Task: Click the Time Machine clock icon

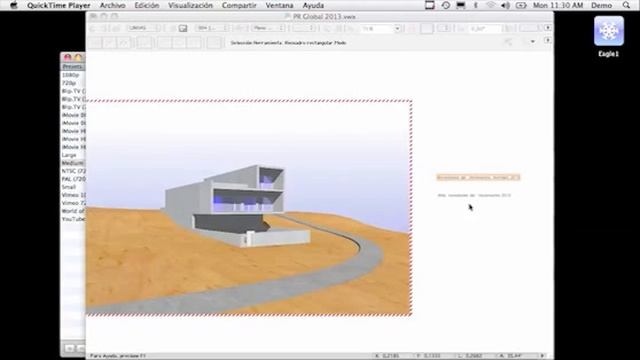Action: [x=446, y=5]
